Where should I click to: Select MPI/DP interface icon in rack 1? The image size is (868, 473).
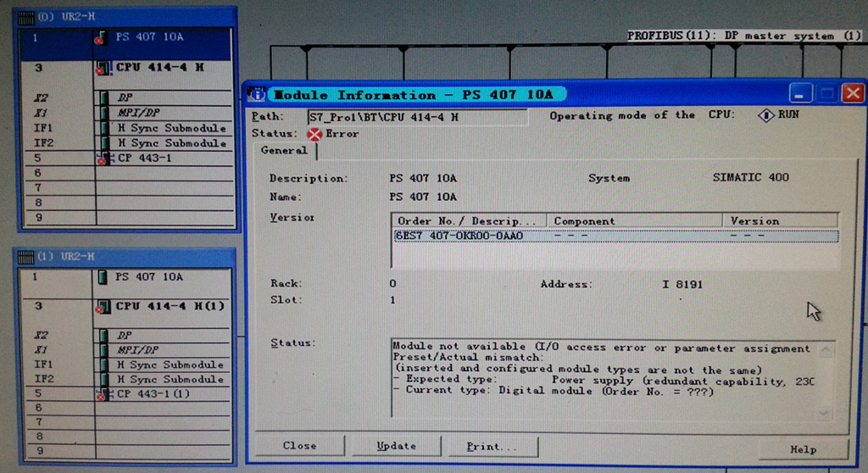tap(104, 350)
